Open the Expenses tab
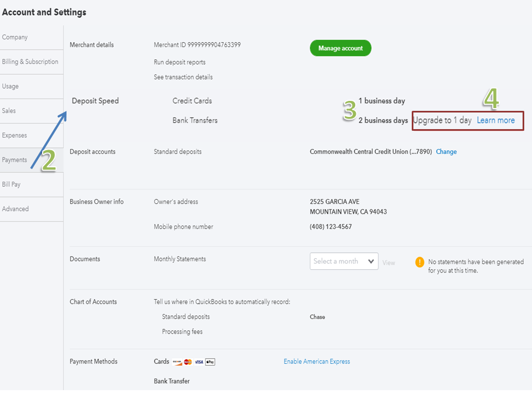This screenshot has width=532, height=399. [x=14, y=135]
